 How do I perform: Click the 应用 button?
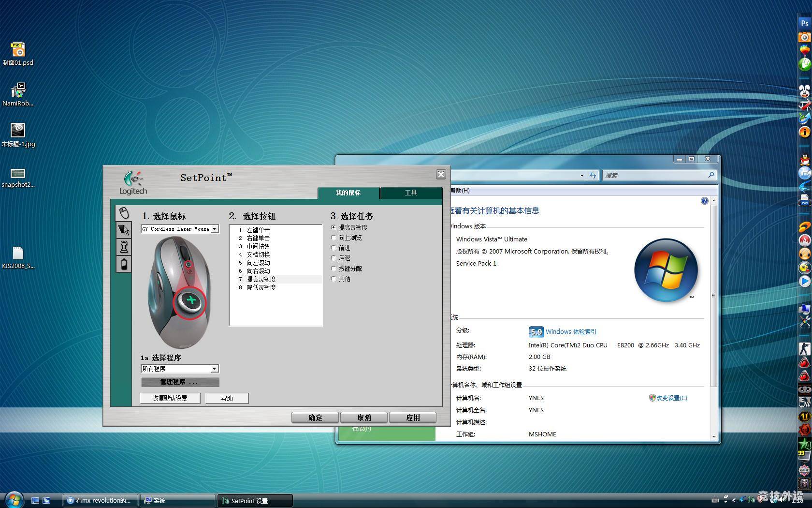pos(413,418)
